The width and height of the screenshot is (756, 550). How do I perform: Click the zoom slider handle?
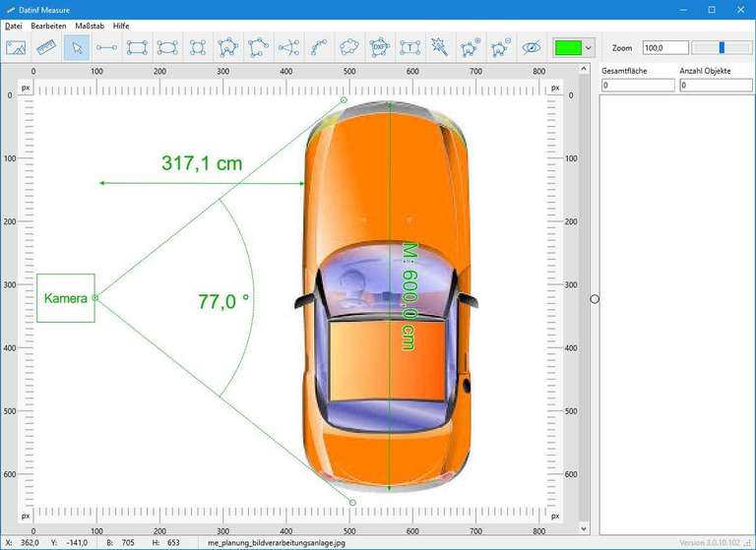point(722,47)
